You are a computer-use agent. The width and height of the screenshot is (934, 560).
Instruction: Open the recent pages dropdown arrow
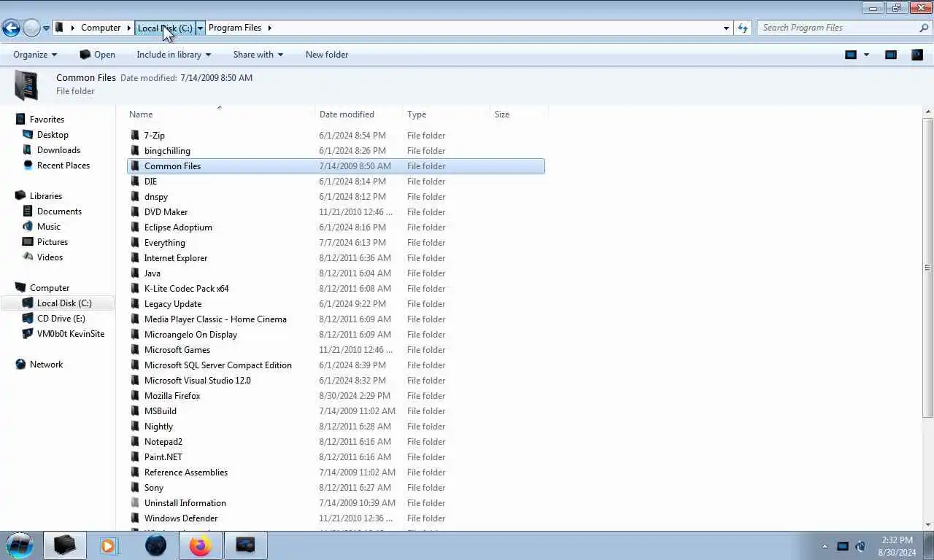[x=46, y=28]
